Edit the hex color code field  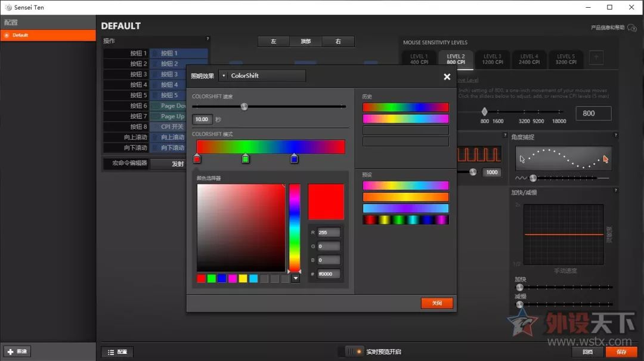click(329, 274)
